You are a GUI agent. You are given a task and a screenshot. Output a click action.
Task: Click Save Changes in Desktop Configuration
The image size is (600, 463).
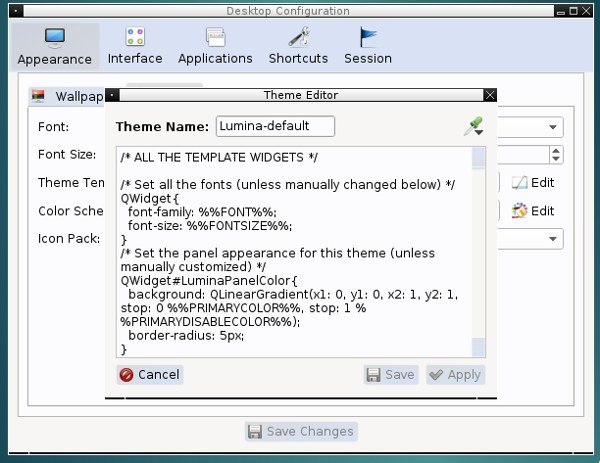click(x=301, y=432)
